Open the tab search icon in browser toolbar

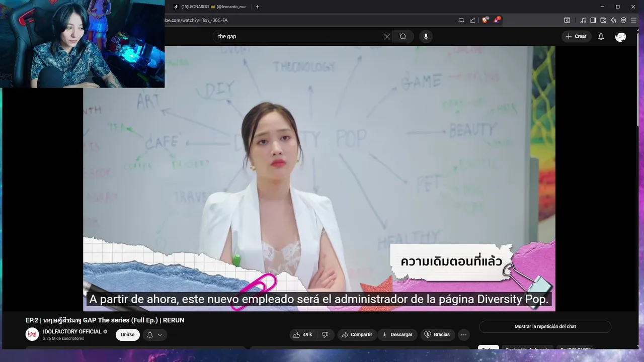pos(567,20)
